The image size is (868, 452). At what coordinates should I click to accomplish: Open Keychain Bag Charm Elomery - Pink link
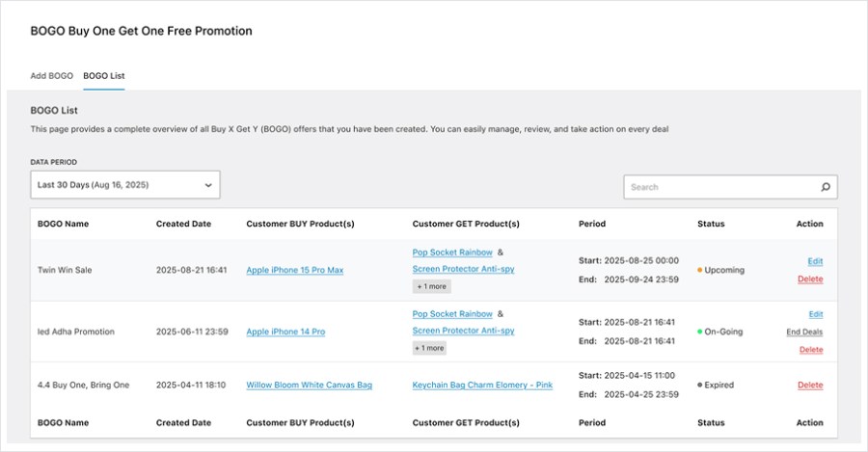(482, 386)
